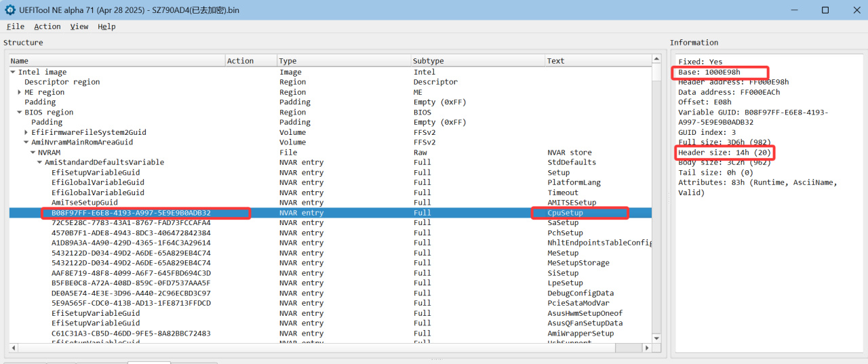
Task: Open the File menu
Action: coord(15,26)
